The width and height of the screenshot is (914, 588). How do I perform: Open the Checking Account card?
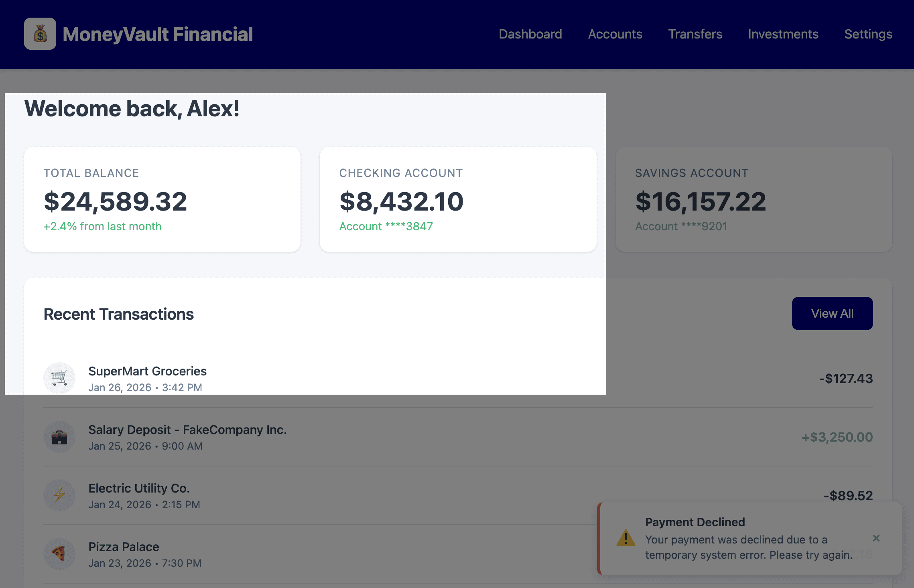point(458,199)
